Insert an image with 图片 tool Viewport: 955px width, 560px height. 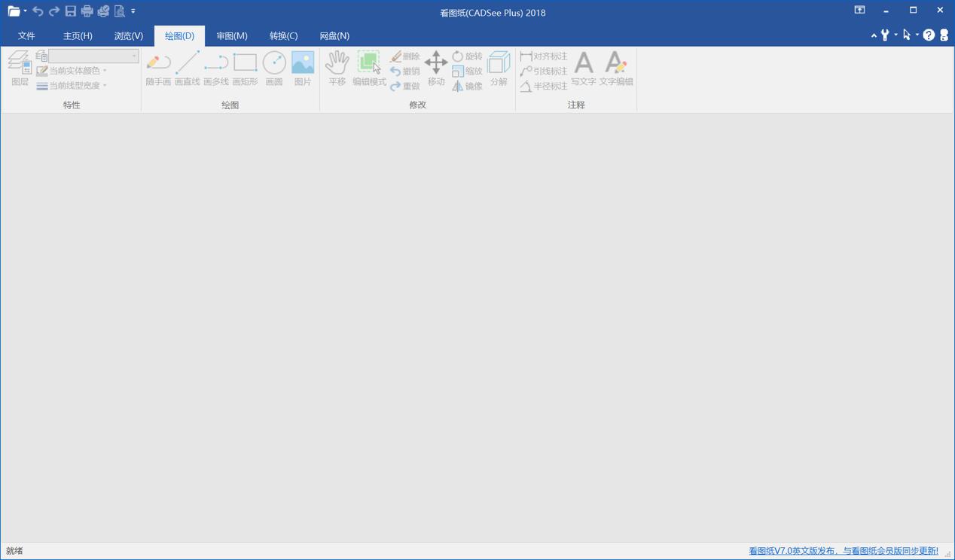pyautogui.click(x=303, y=68)
